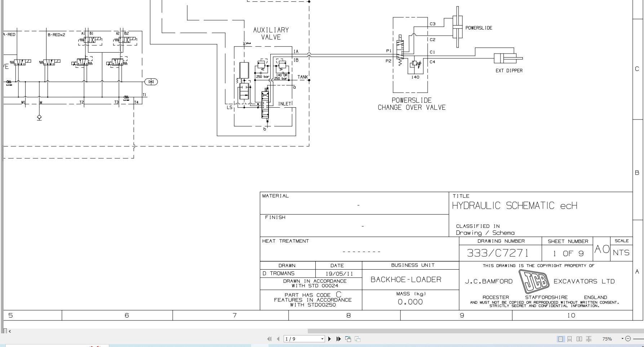Click the AUXILIARY VALVE label
This screenshot has width=644, height=347.
click(x=271, y=33)
